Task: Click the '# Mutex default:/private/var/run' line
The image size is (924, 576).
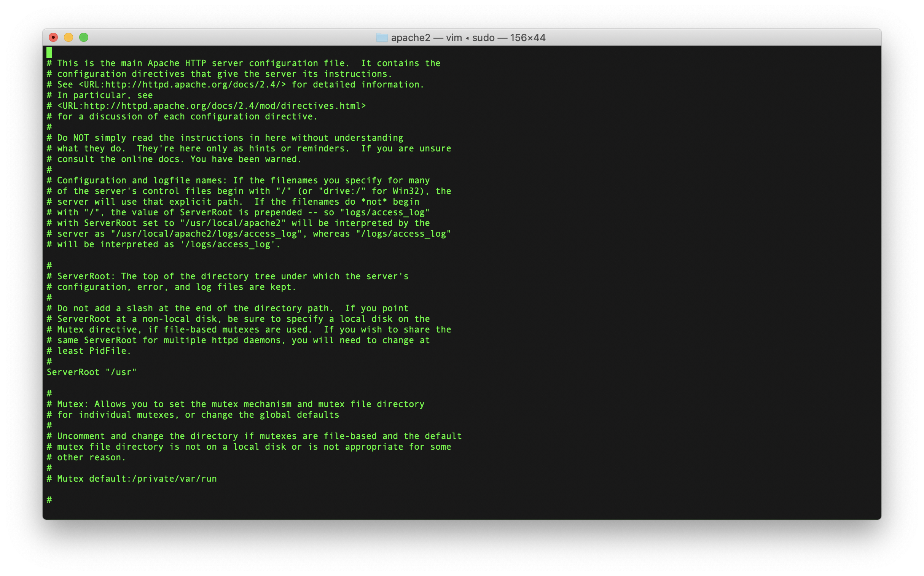Action: pyautogui.click(x=131, y=479)
